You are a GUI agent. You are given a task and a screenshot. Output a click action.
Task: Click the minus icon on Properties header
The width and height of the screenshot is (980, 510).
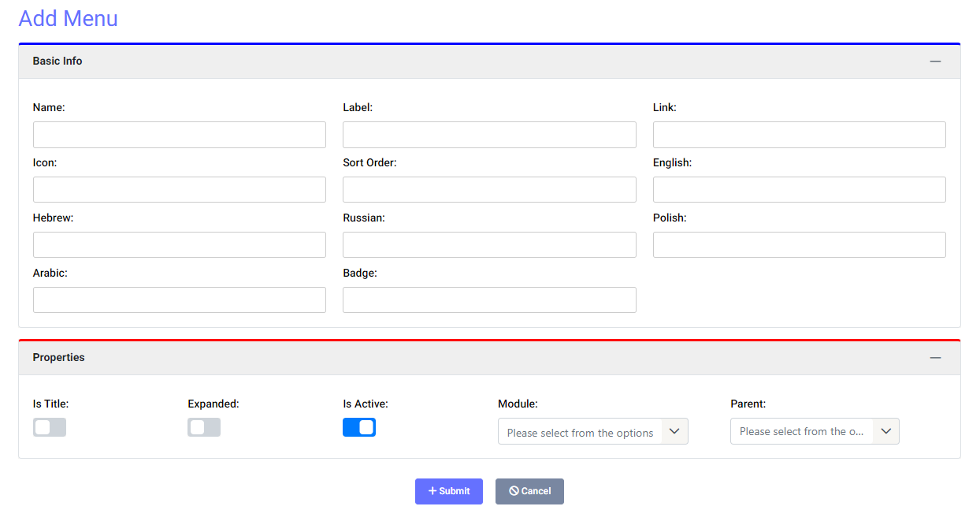(x=935, y=357)
